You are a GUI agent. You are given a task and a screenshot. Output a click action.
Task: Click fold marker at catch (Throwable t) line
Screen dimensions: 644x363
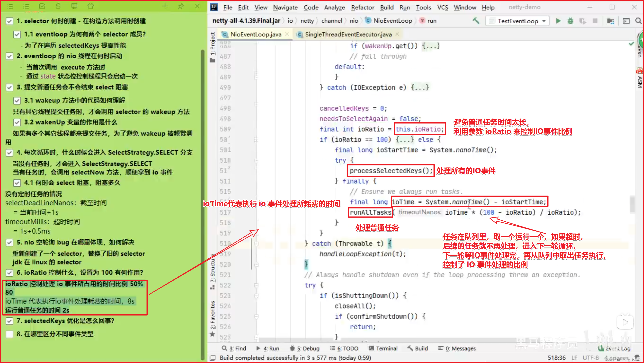click(256, 244)
